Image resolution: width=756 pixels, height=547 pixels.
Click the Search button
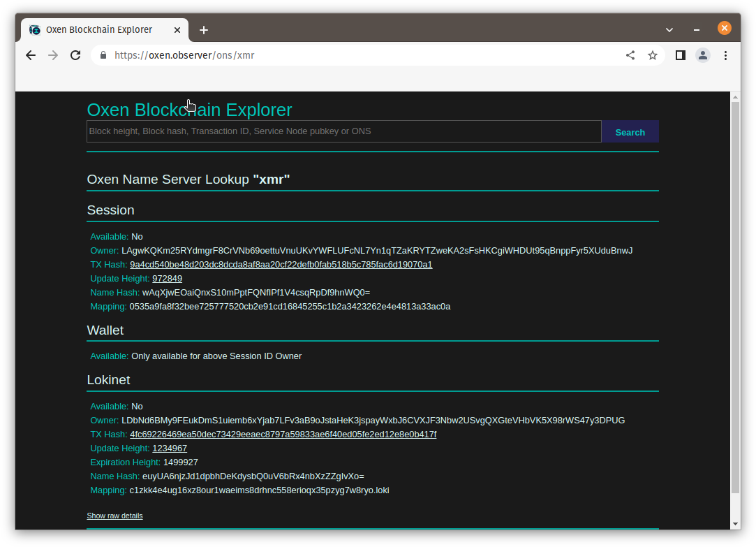pos(630,131)
